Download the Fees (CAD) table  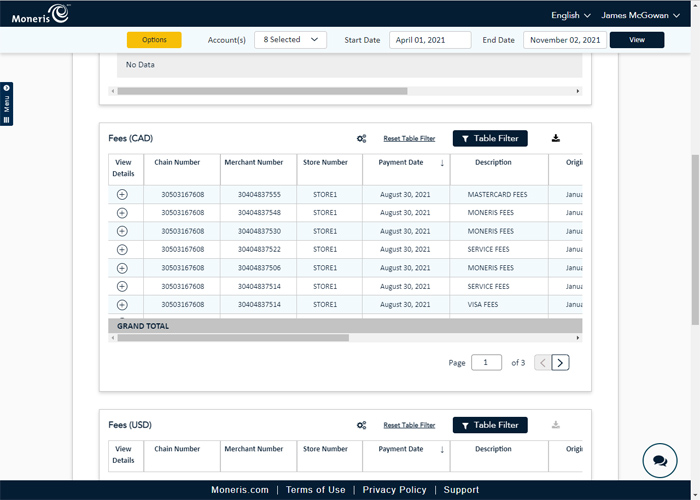[x=556, y=139]
